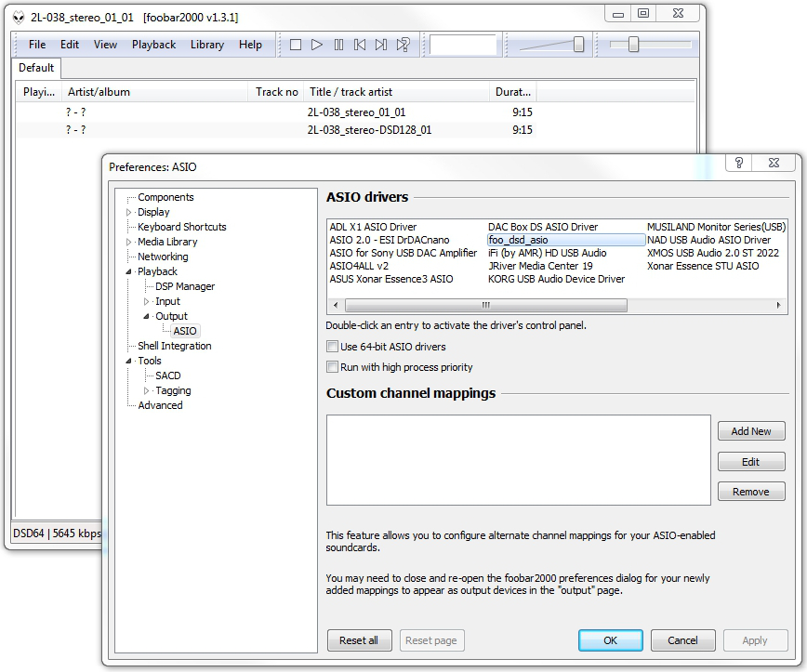Click the Remove mapping button
Image resolution: width=807 pixels, height=672 pixels.
(x=751, y=492)
